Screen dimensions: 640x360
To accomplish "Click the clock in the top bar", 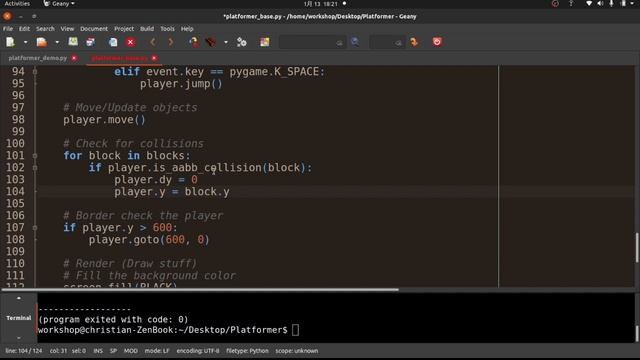I will (321, 4).
